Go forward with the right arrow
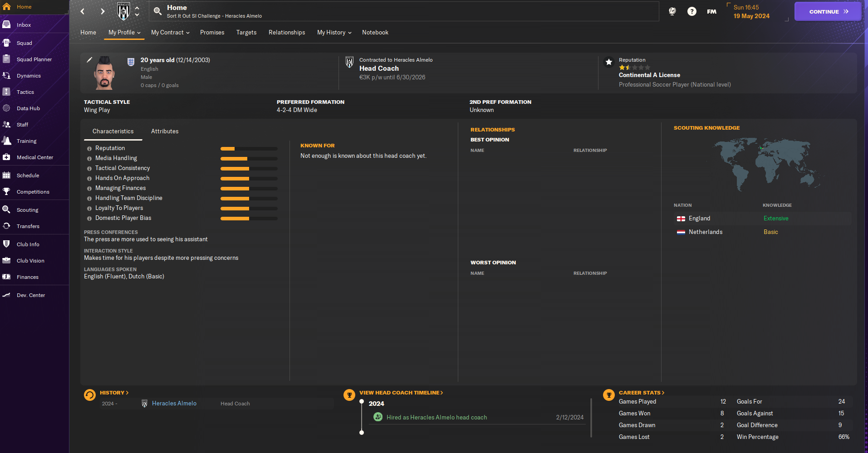The image size is (868, 453). pos(103,11)
